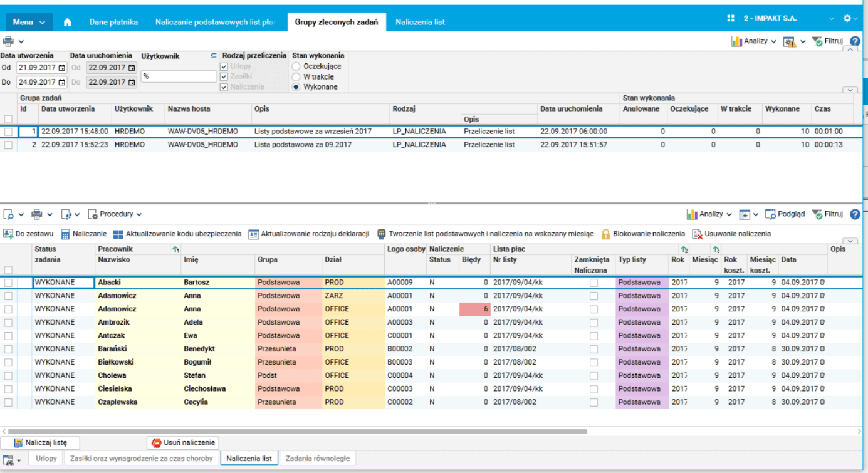868x473 pixels.
Task: Click the Użytkownik filter input field
Action: (179, 76)
